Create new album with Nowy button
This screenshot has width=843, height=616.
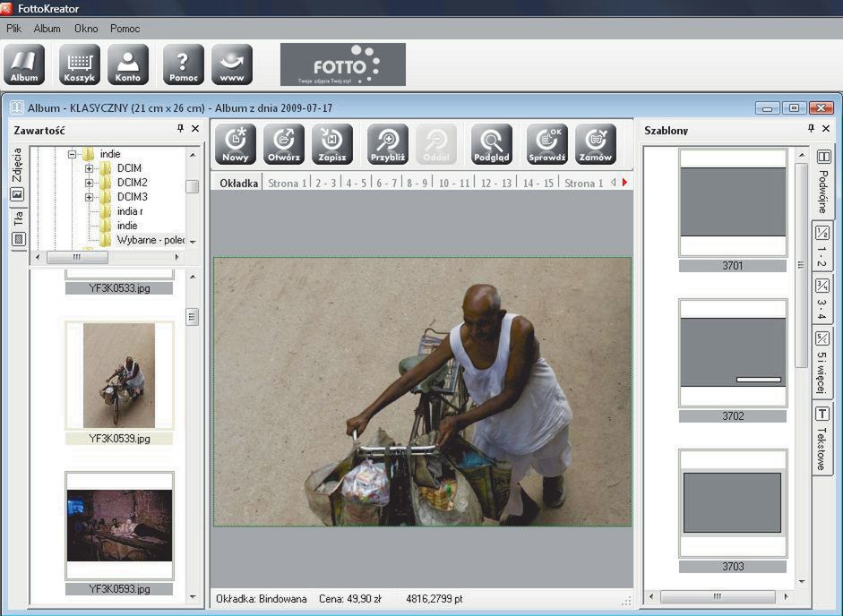pyautogui.click(x=236, y=144)
